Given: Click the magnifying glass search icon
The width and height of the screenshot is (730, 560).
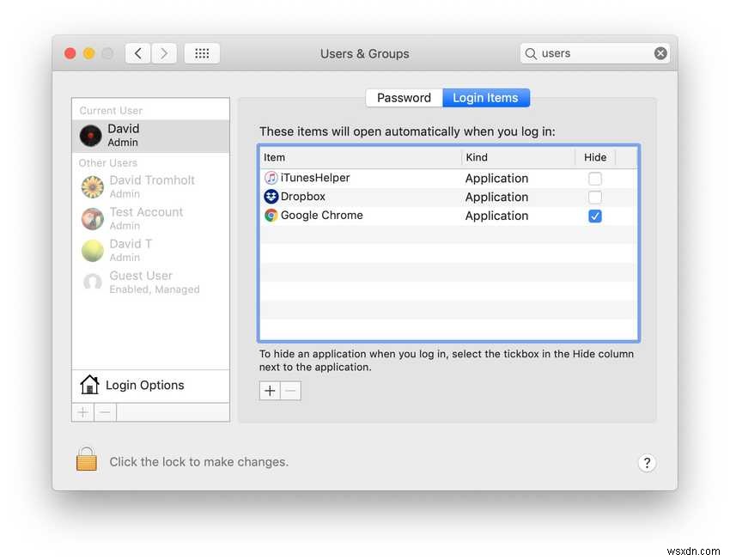Looking at the screenshot, I should [x=531, y=53].
